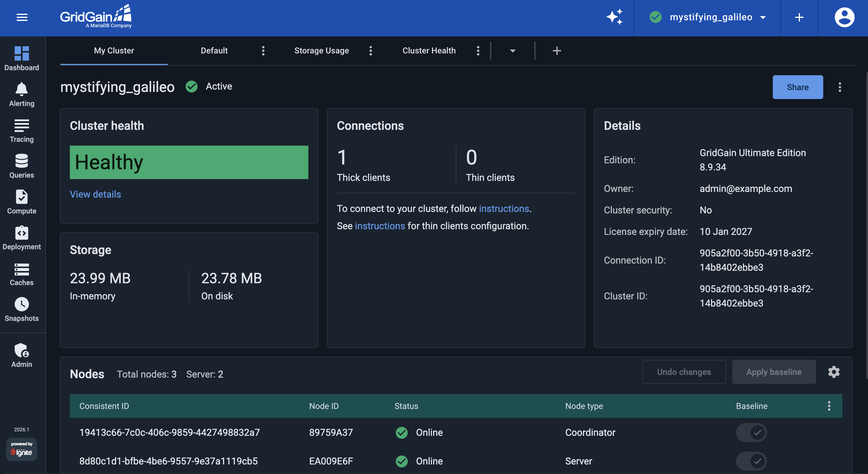Sort by Consistent ID column header

click(x=104, y=406)
